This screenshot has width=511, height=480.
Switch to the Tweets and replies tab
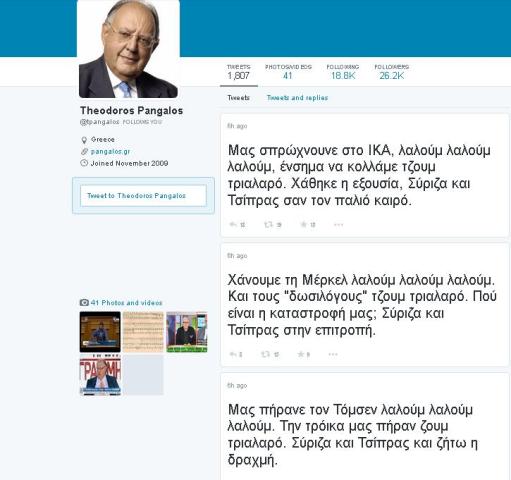tap(297, 98)
